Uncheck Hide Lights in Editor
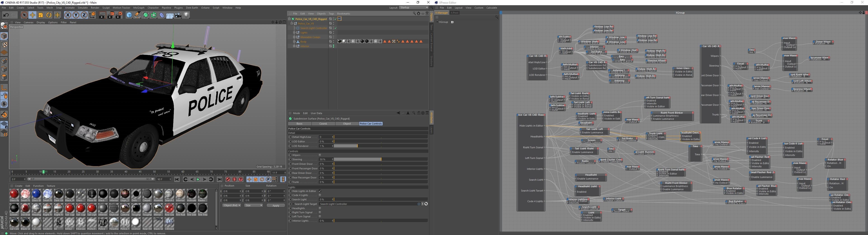 320,191
